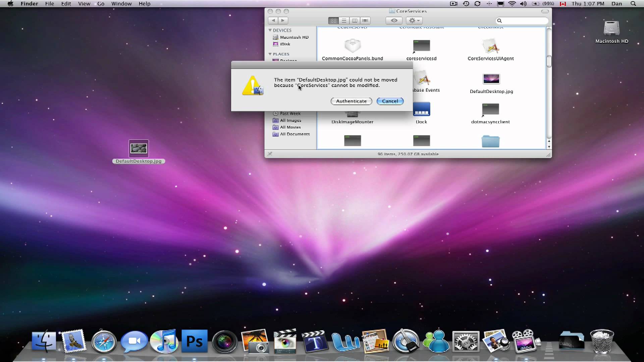Click the Finder View menu
Screen dimensions: 644x362
click(x=84, y=4)
